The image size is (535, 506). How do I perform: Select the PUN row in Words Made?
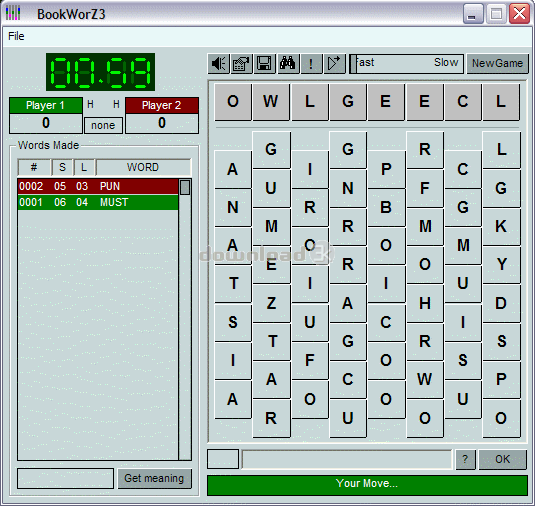pyautogui.click(x=98, y=186)
